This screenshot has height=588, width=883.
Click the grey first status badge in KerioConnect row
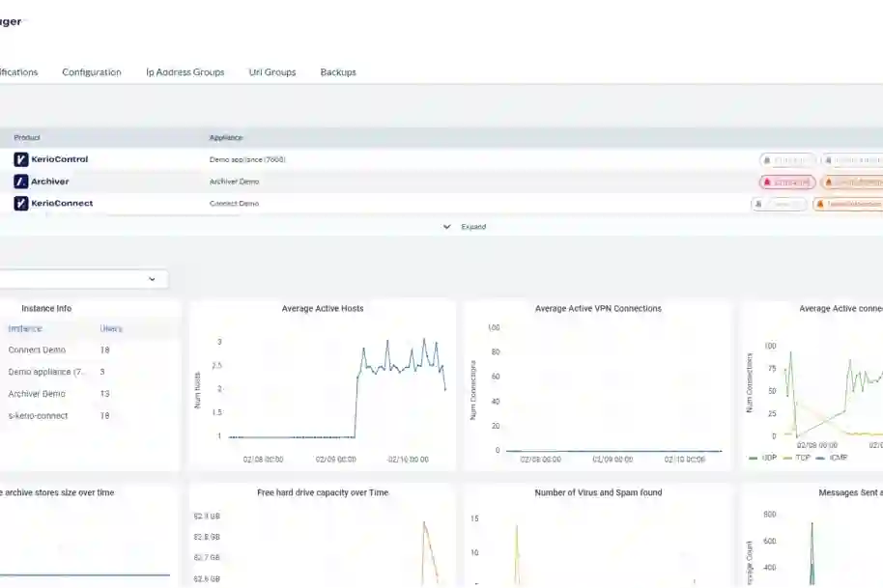click(x=779, y=205)
